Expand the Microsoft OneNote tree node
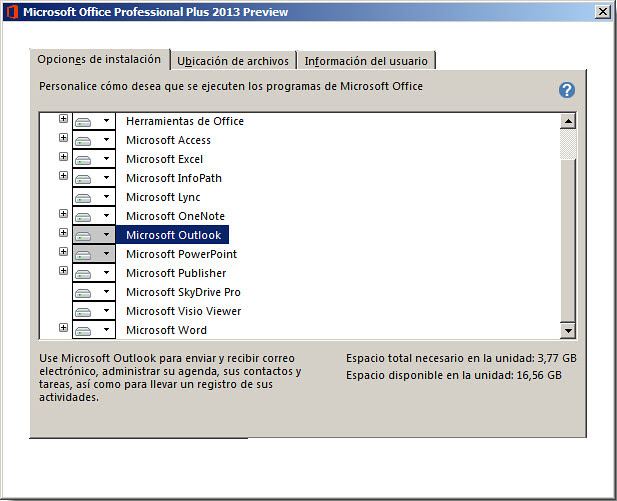Screen dimensions: 617x501 point(63,214)
